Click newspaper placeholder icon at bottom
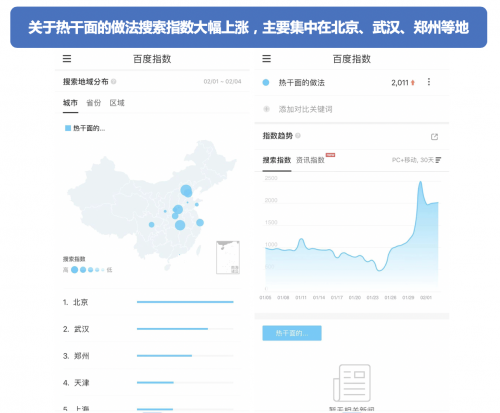The image size is (500, 413). click(x=352, y=383)
